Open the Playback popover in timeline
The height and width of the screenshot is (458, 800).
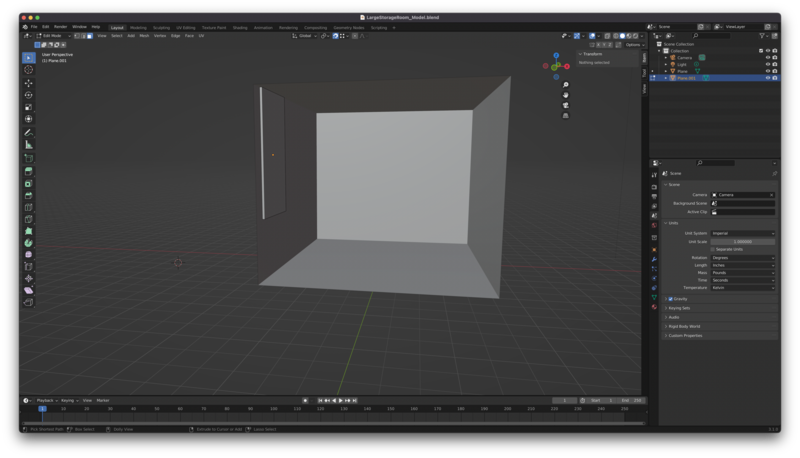click(45, 400)
